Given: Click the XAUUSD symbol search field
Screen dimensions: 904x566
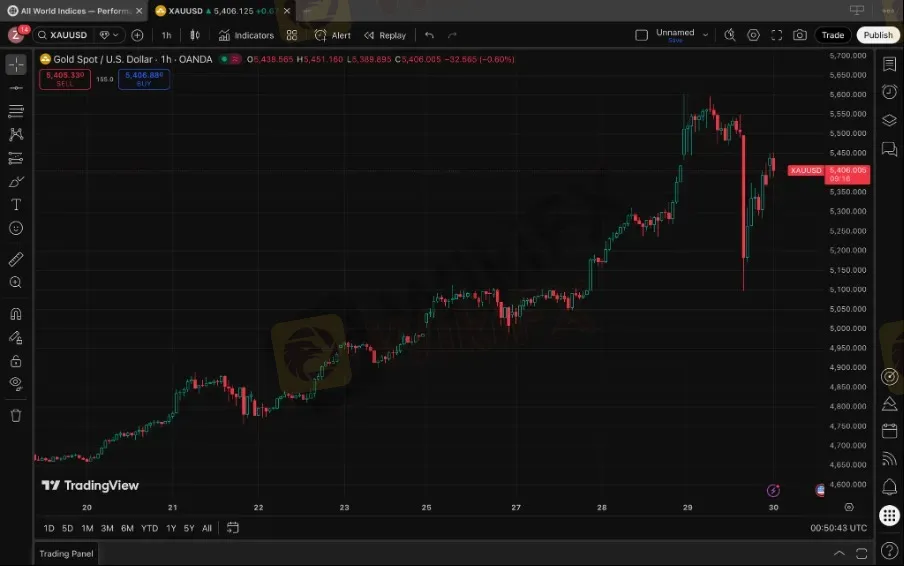Looking at the screenshot, I should pyautogui.click(x=70, y=35).
